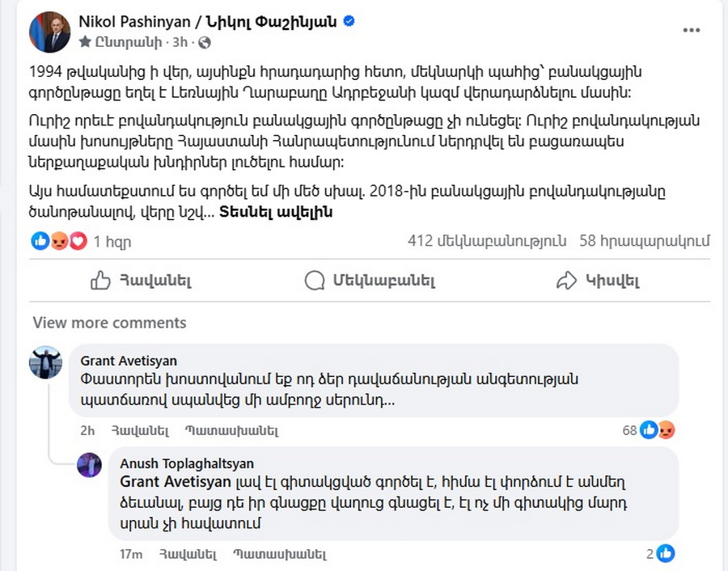Open the three-dots post options menu
728x571 pixels.
pos(691,30)
